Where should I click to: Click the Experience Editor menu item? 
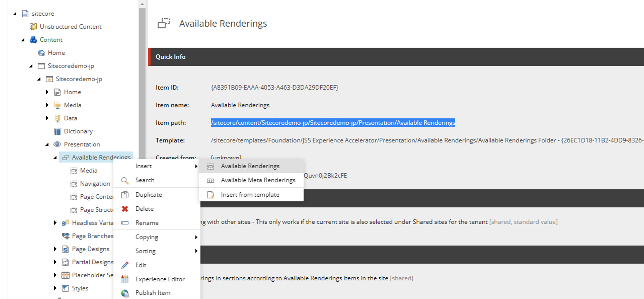click(x=160, y=279)
